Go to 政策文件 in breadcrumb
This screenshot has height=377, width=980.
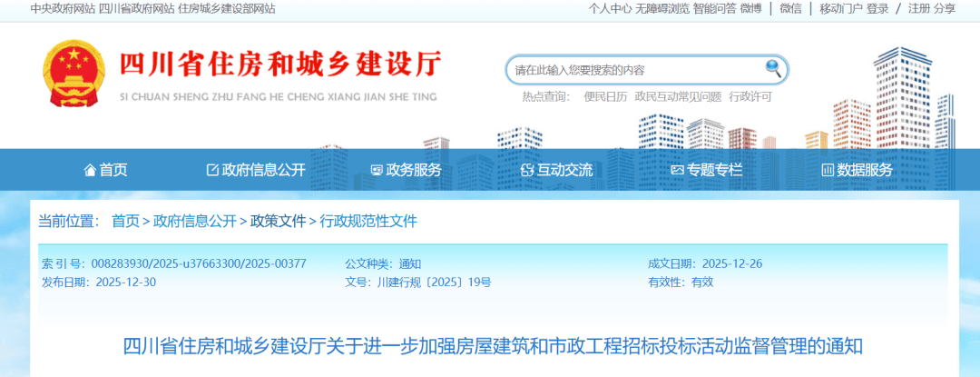[278, 221]
